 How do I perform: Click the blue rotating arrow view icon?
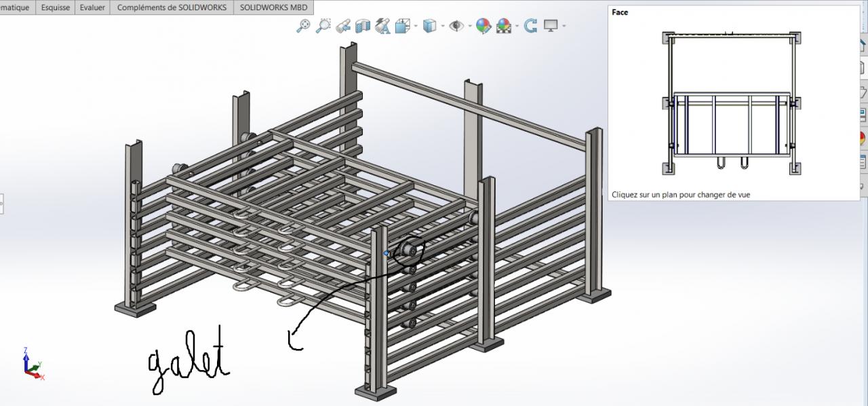(x=531, y=26)
